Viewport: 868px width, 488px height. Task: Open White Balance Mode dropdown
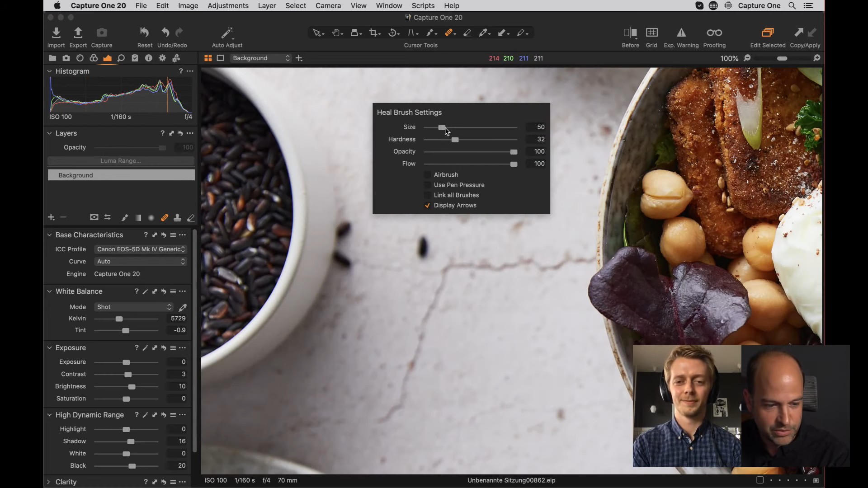point(134,307)
